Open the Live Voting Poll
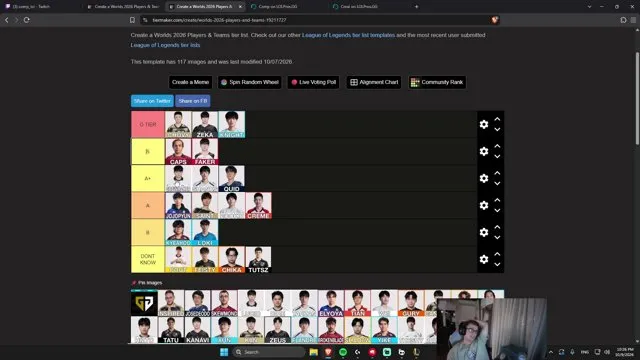Image resolution: width=640 pixels, height=360 pixels. point(313,82)
